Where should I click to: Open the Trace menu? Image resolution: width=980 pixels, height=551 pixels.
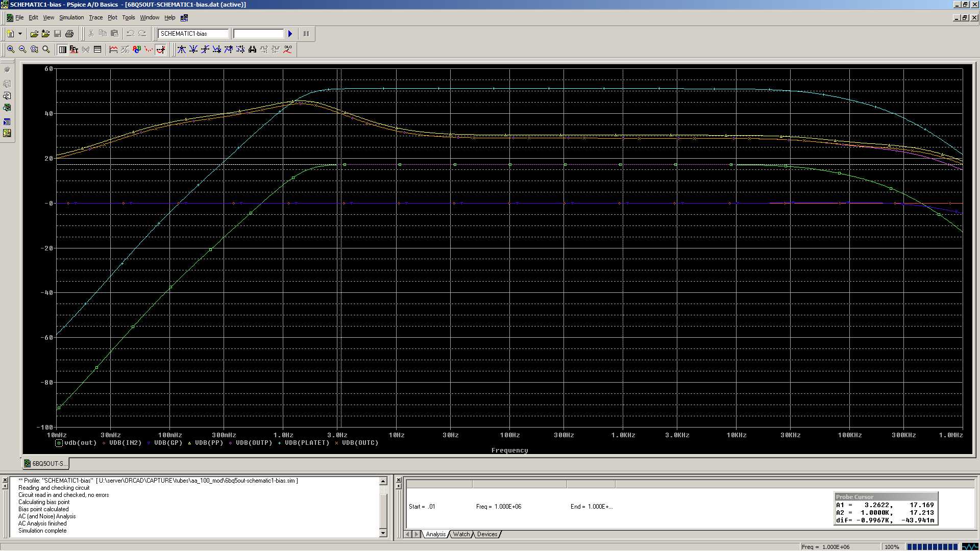click(96, 17)
